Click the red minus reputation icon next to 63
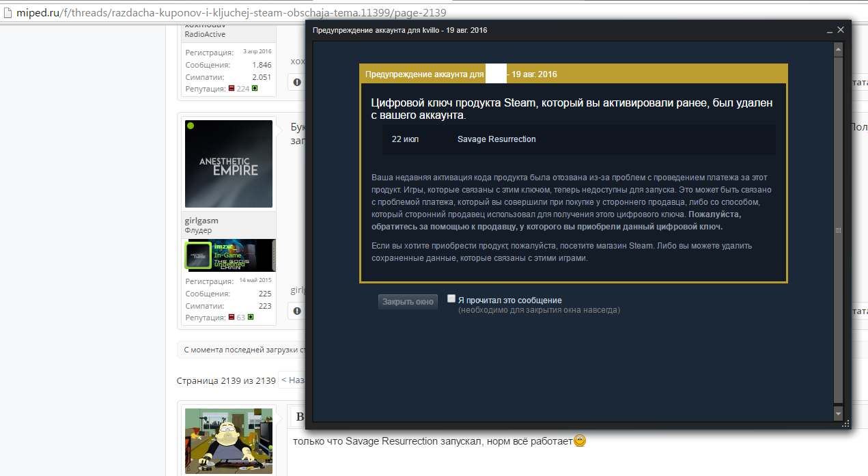 pyautogui.click(x=232, y=318)
